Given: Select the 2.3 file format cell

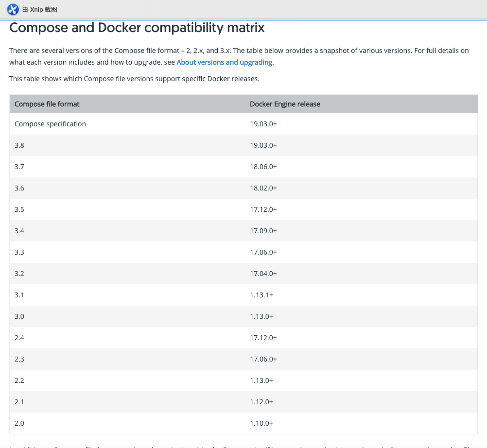Looking at the screenshot, I should pyautogui.click(x=19, y=359).
